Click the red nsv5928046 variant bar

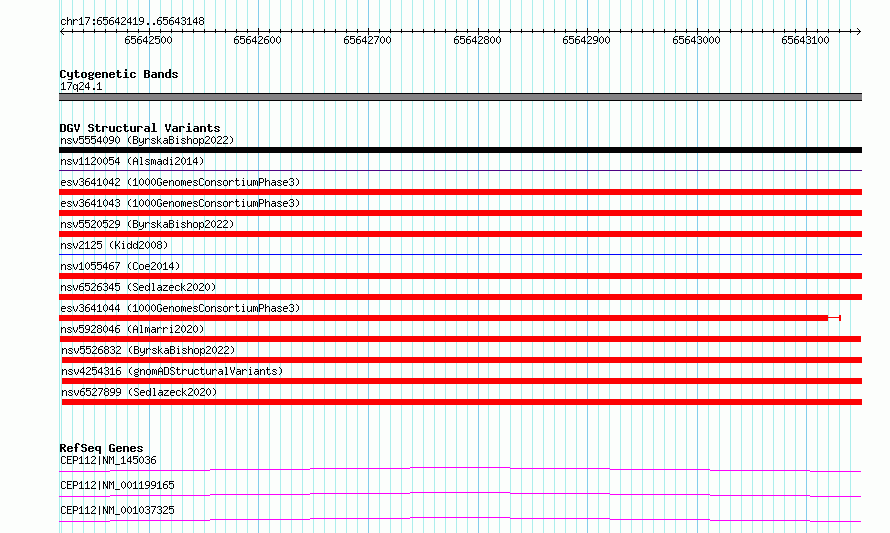tap(460, 339)
